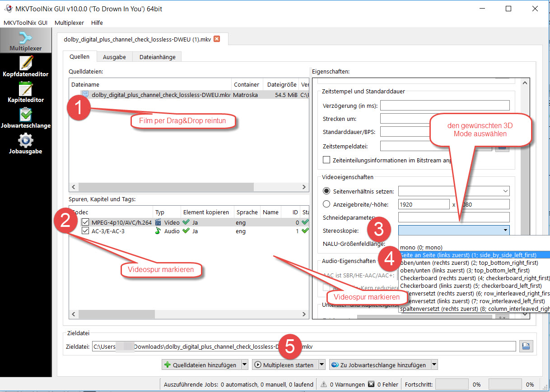The image size is (550, 392).
Task: Browse for the Zieldatei destination file
Action: click(x=526, y=346)
